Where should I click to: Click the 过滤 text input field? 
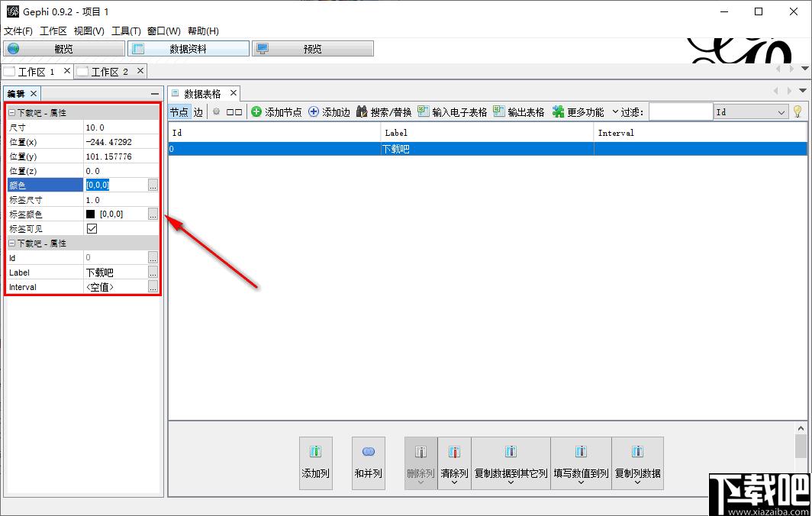point(680,112)
